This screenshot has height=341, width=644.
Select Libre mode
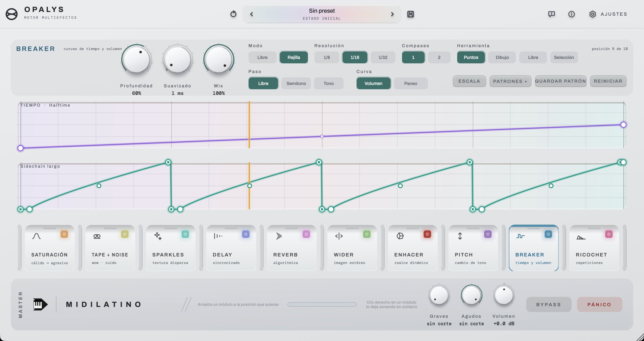[262, 57]
